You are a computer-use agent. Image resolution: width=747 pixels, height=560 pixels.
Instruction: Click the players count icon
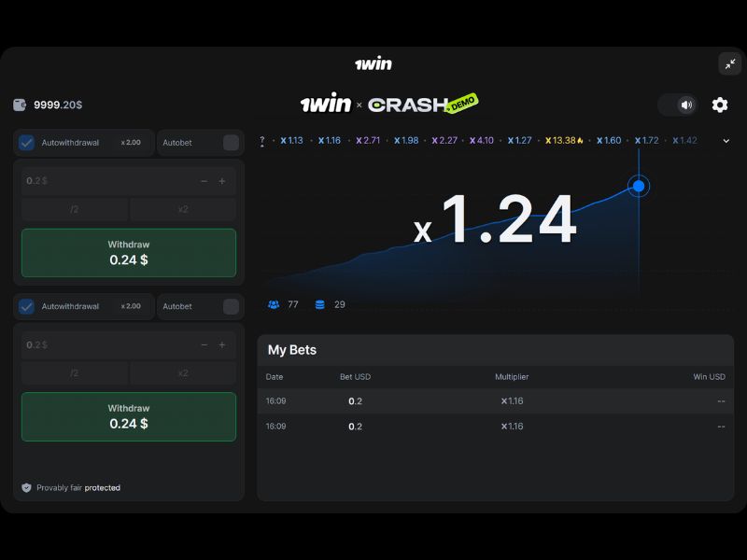[274, 304]
